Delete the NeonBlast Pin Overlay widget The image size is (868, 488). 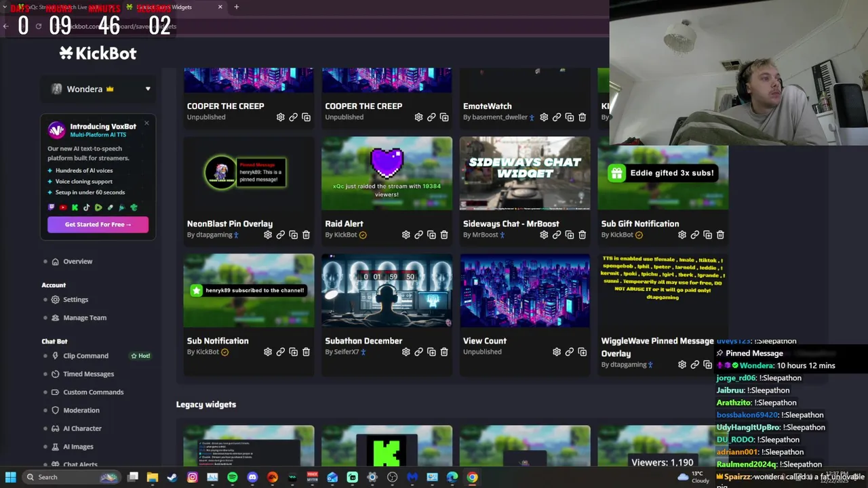(x=307, y=235)
